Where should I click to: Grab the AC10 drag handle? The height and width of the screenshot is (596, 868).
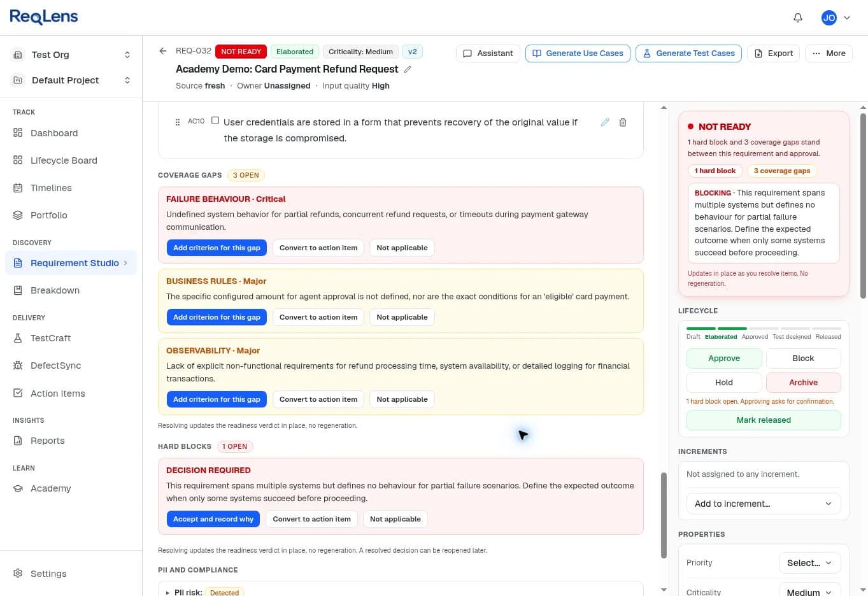point(178,122)
